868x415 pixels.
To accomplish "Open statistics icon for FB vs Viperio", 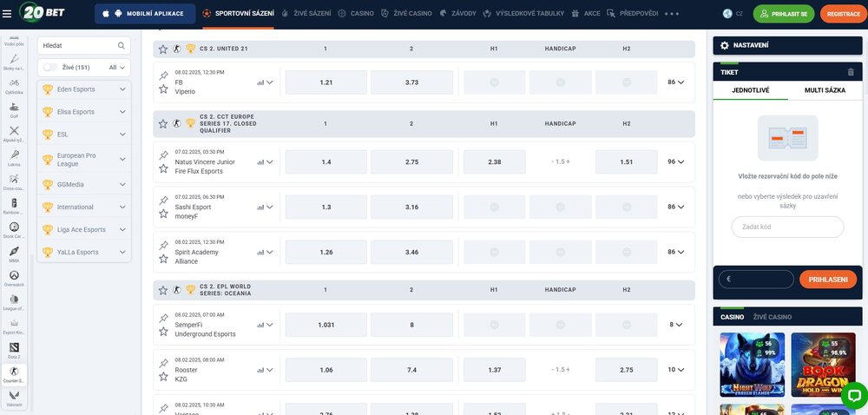I will (x=260, y=82).
